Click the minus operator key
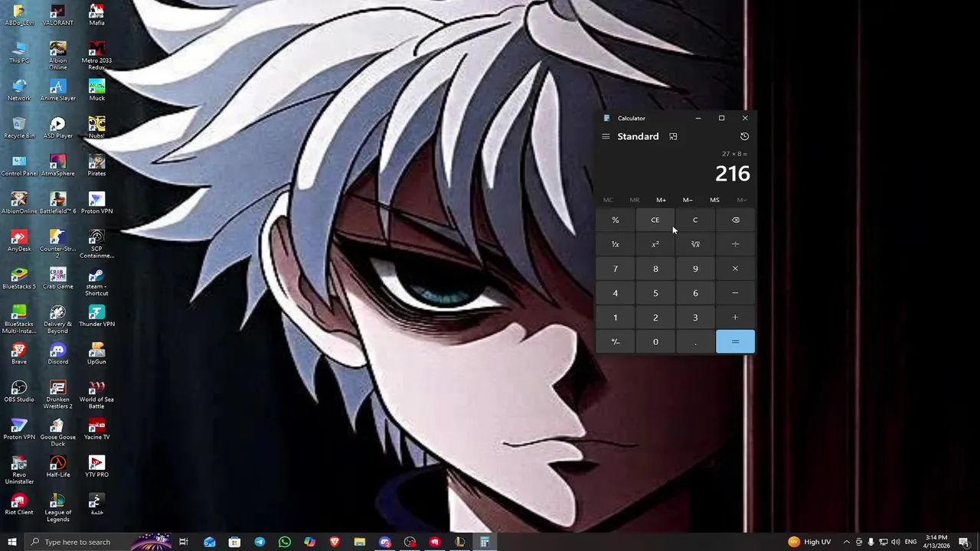980x551 pixels. [735, 293]
